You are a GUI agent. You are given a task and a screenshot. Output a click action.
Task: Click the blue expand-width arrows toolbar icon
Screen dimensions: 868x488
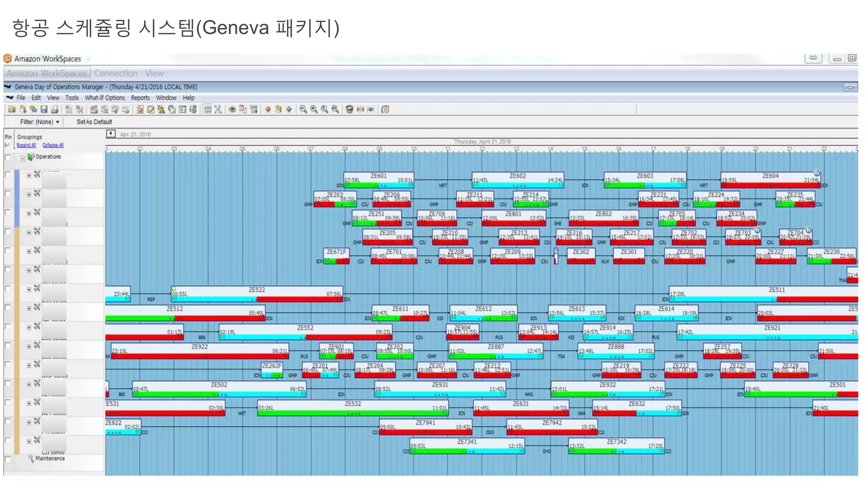[x=371, y=109]
